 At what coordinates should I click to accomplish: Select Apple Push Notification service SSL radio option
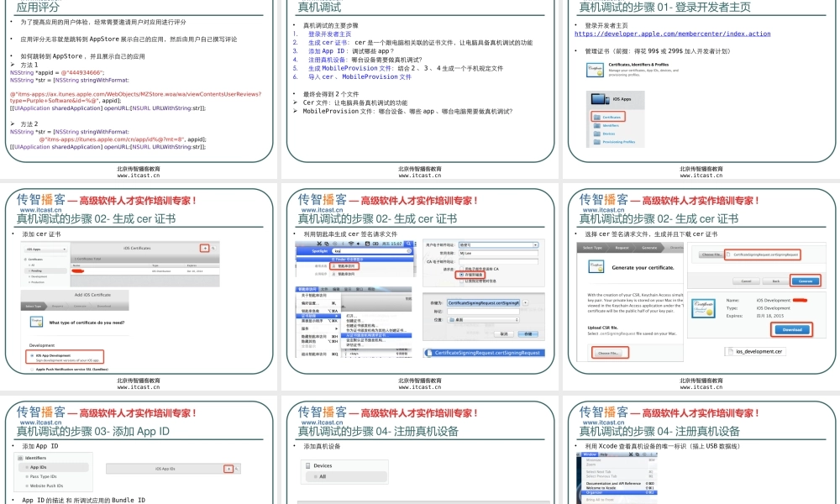pos(31,369)
